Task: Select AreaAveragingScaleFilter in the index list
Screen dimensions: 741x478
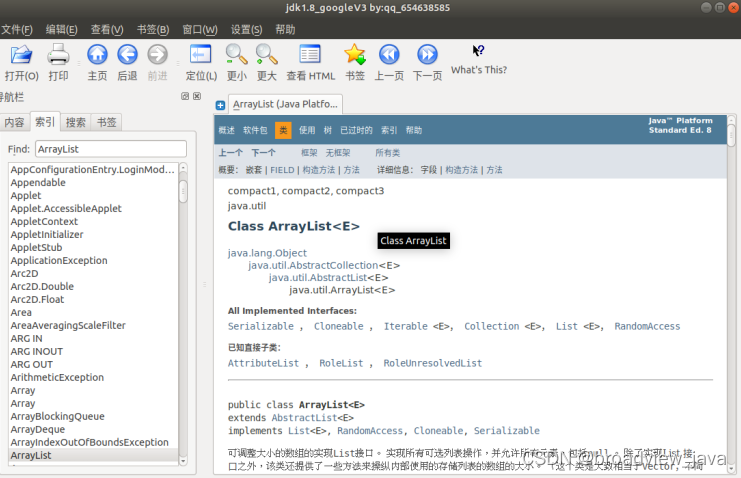Action: point(94,325)
